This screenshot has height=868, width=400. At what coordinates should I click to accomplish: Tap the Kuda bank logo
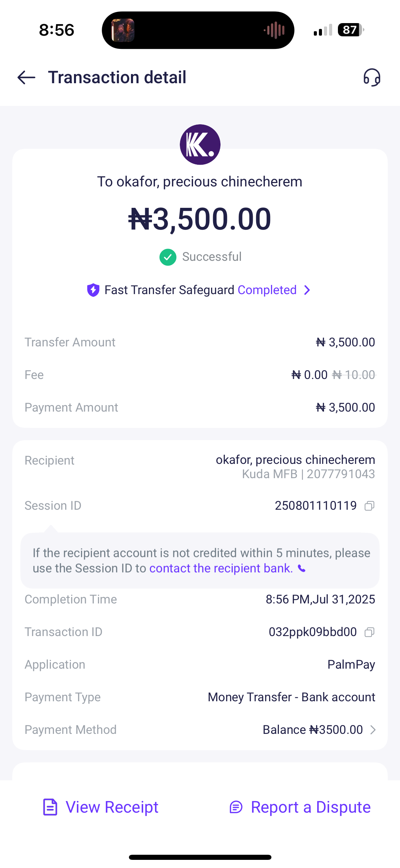coord(200,145)
